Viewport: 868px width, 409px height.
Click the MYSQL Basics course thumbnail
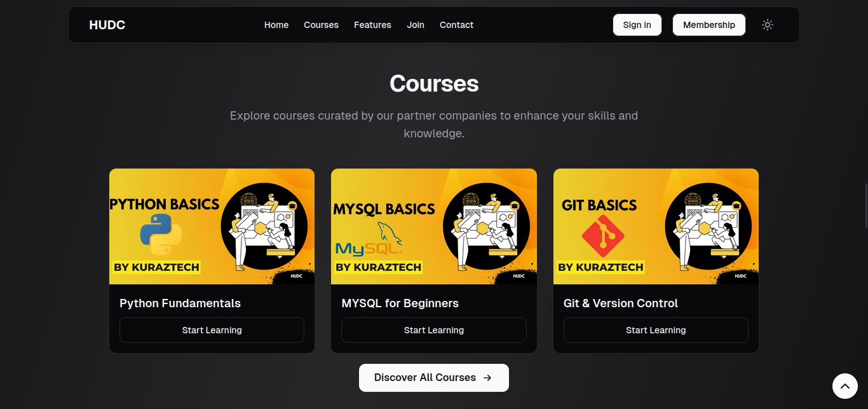(x=433, y=226)
